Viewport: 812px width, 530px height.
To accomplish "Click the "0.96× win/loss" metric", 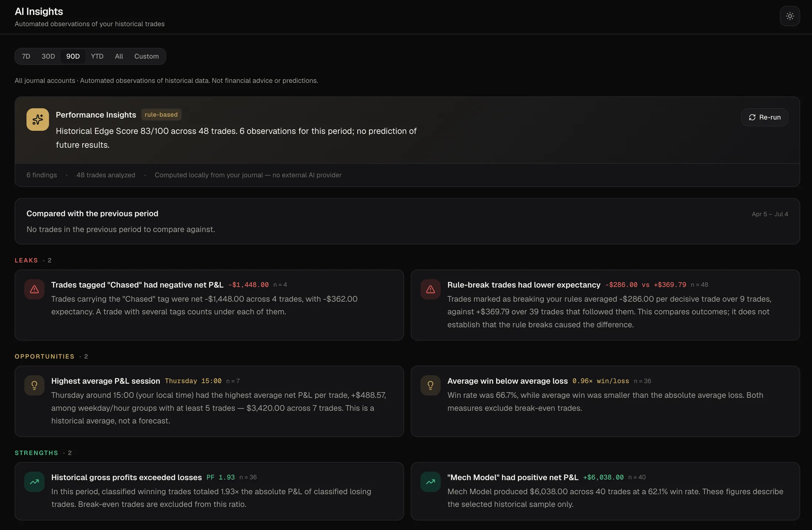I will 601,381.
